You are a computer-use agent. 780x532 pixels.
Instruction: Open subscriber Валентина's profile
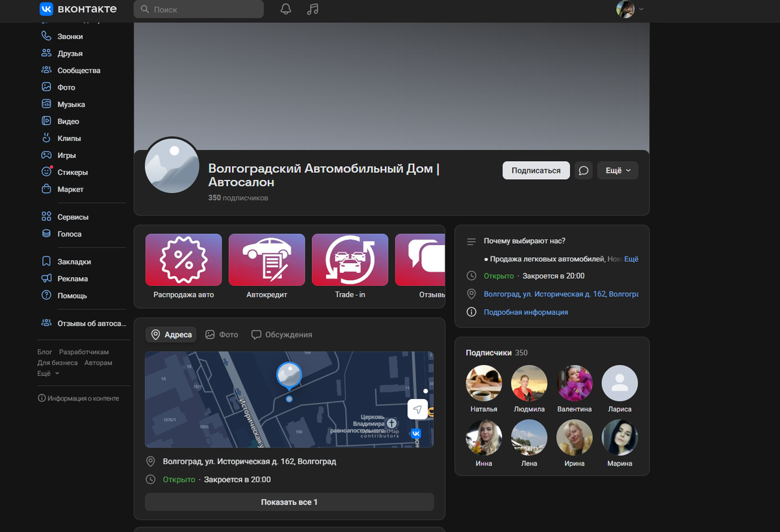tap(575, 388)
